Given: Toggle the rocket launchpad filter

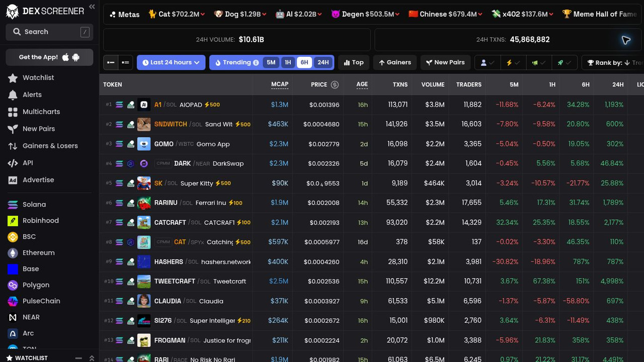Looking at the screenshot, I should pyautogui.click(x=563, y=62).
